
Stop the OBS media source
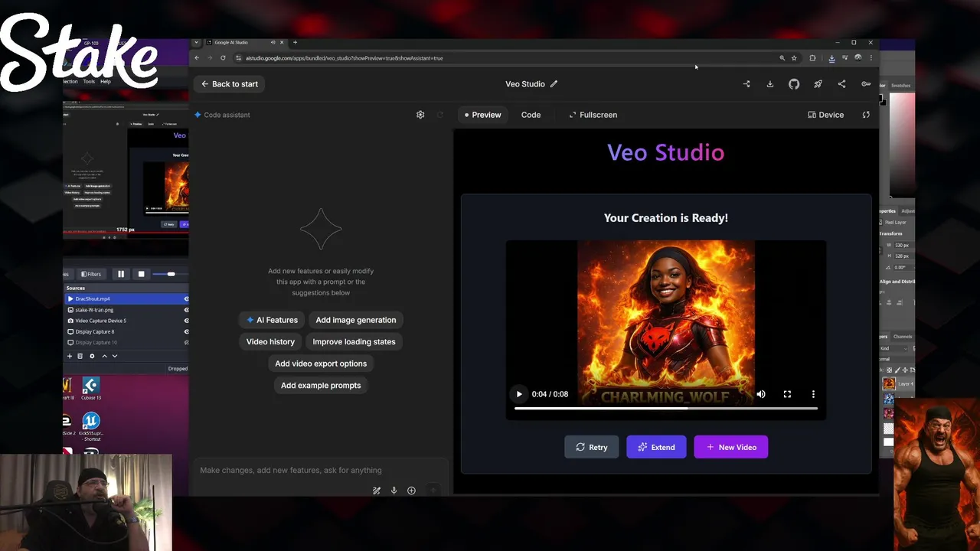coord(141,274)
